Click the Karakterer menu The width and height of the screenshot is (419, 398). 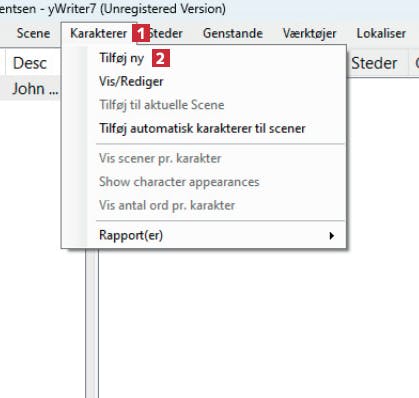click(98, 33)
